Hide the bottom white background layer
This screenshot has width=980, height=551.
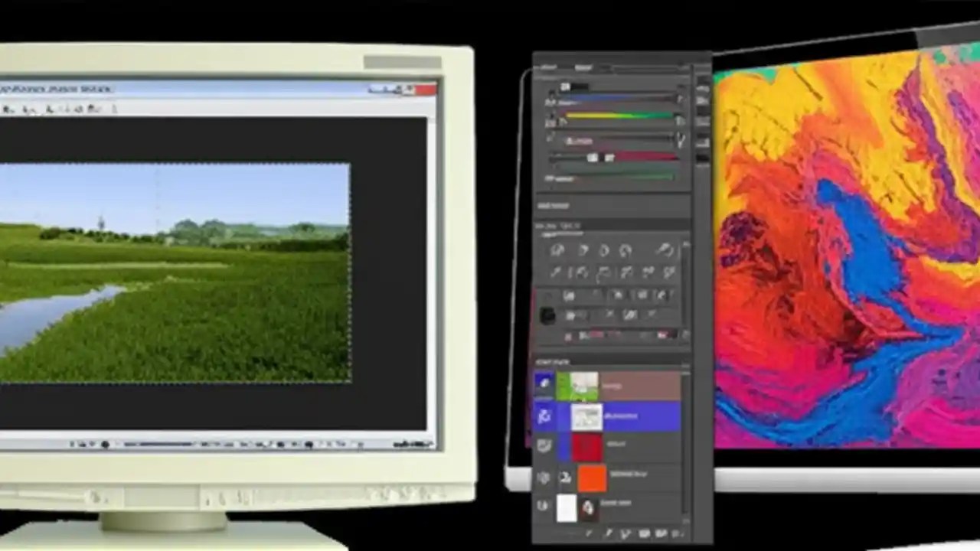[542, 505]
